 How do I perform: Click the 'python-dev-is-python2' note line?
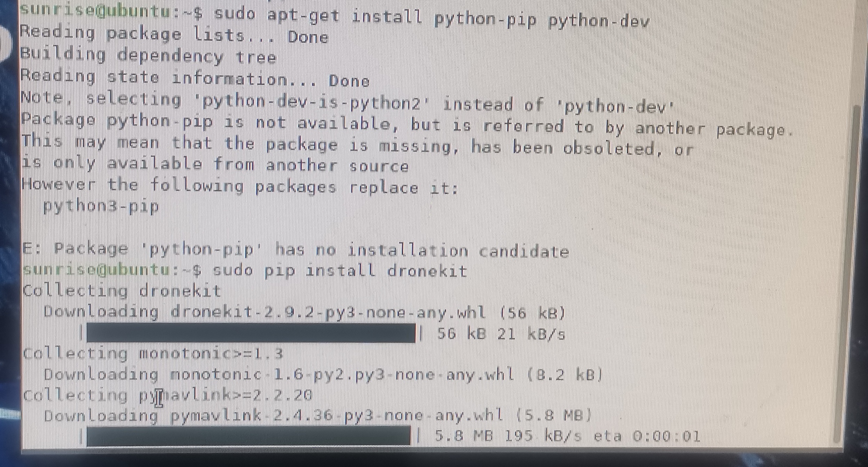tap(347, 103)
